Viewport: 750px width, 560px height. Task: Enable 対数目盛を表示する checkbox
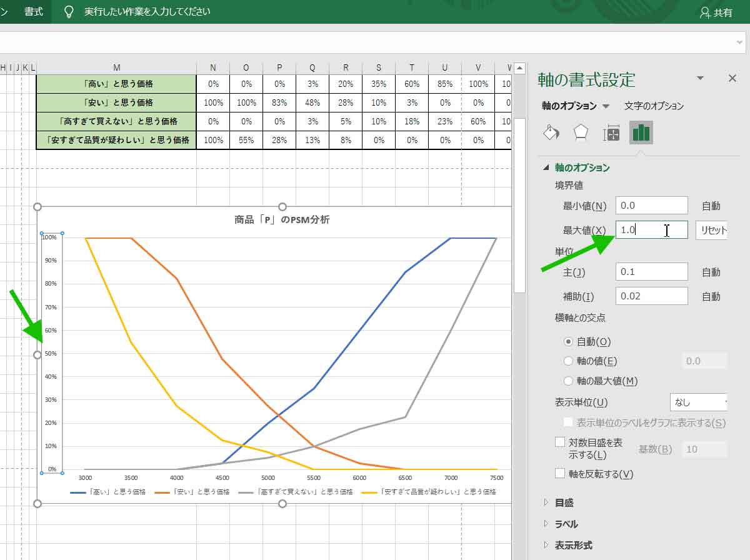click(x=560, y=442)
